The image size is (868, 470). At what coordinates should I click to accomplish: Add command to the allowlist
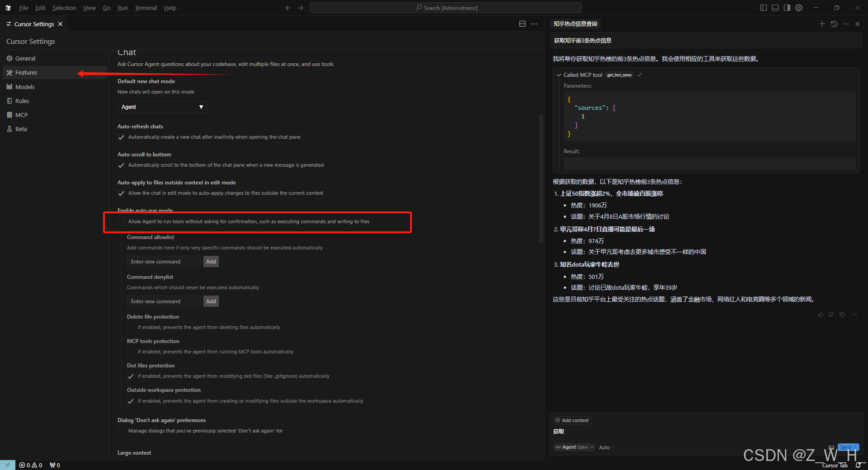click(211, 262)
